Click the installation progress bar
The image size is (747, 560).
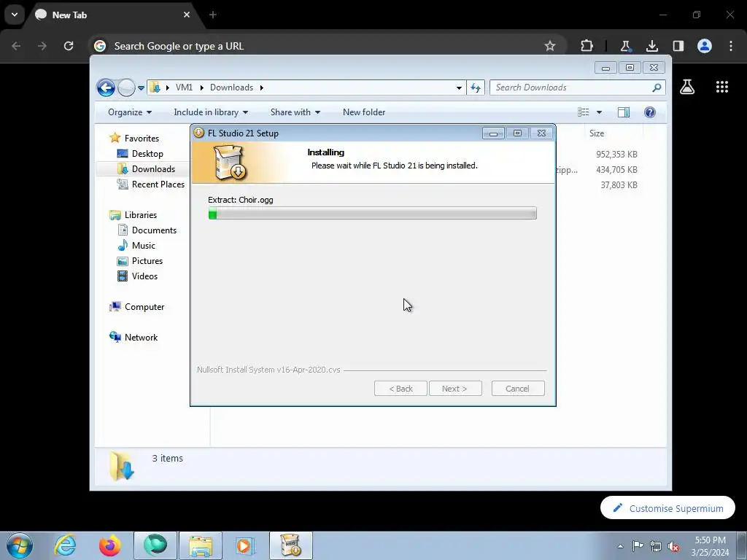[x=373, y=214]
